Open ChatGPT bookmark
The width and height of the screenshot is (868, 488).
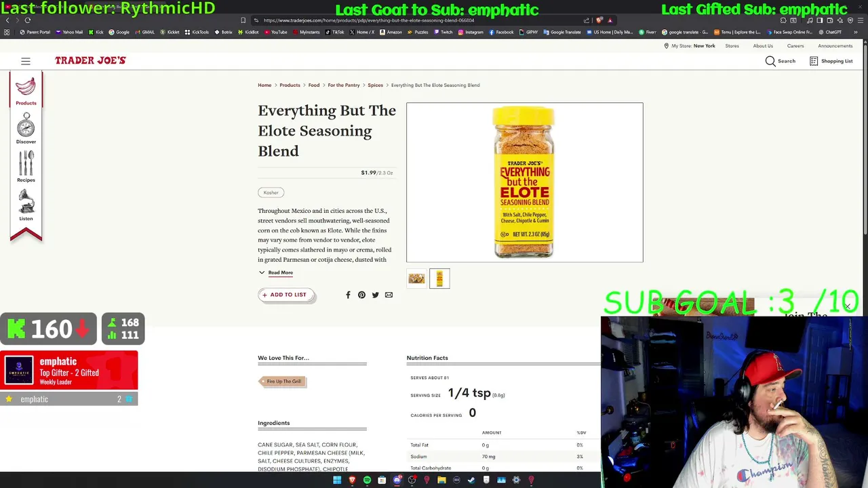(x=830, y=32)
